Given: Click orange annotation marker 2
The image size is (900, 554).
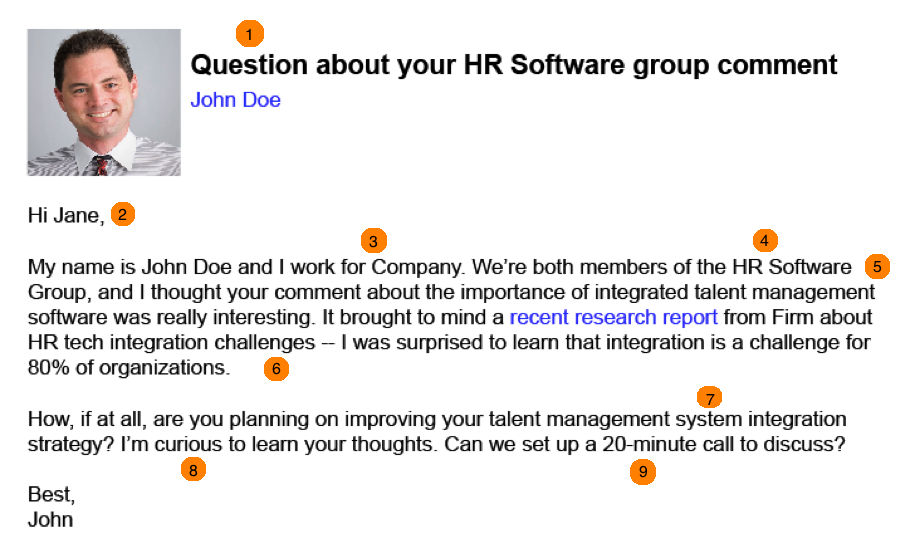Looking at the screenshot, I should pyautogui.click(x=122, y=214).
